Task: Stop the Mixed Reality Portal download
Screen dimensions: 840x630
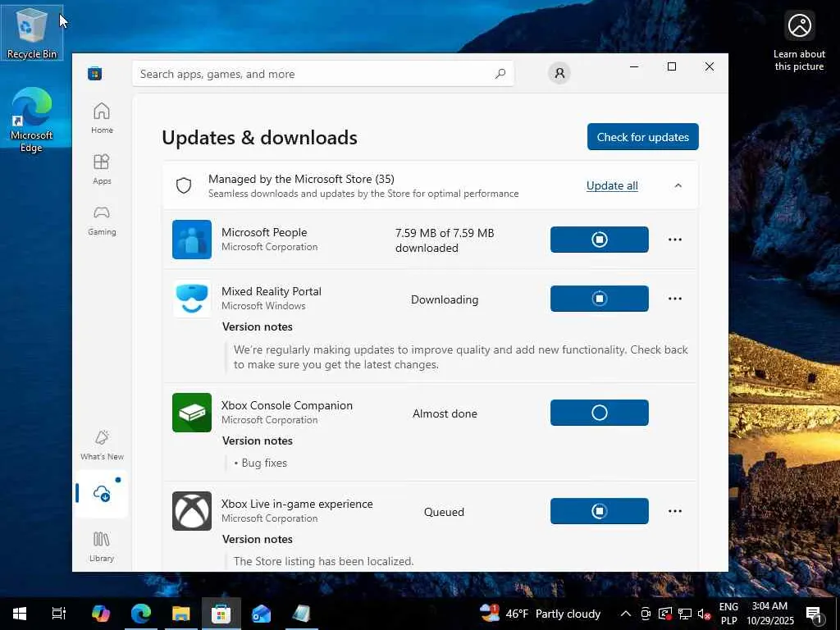Action: [599, 298]
